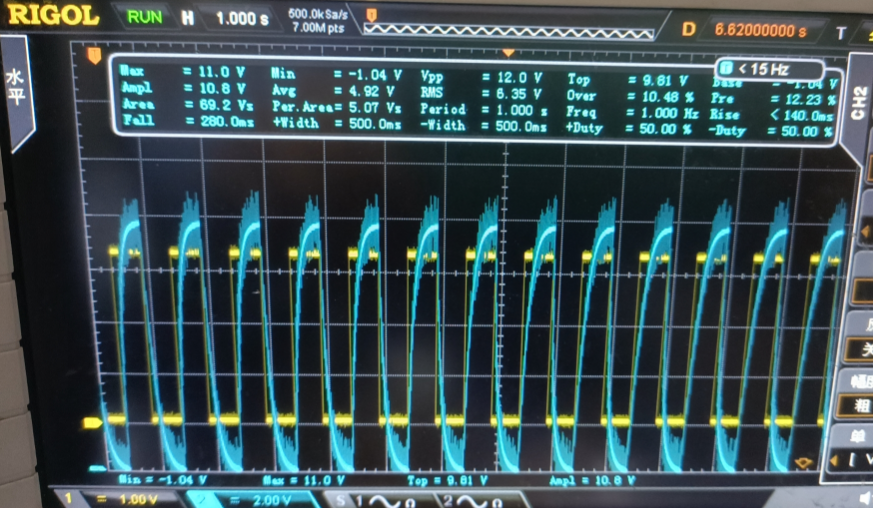This screenshot has height=508, width=873.
Task: Click the waveform memory overview bar
Action: click(508, 31)
